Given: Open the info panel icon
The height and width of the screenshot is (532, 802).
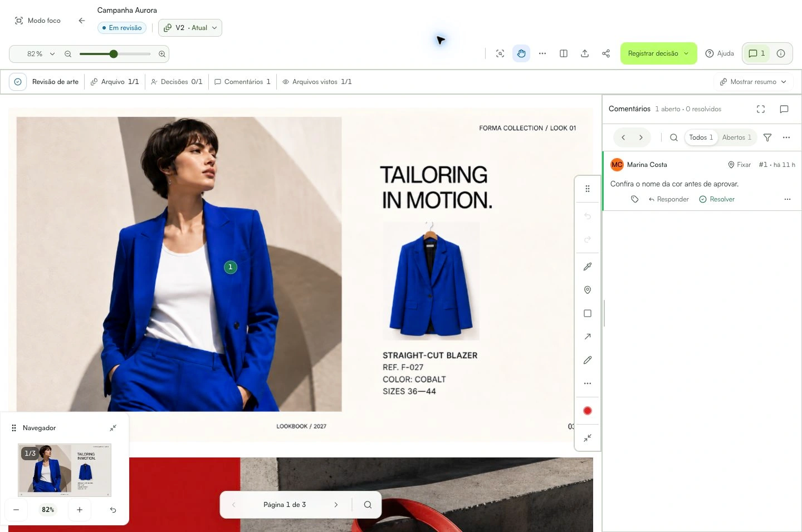Looking at the screenshot, I should [781, 53].
